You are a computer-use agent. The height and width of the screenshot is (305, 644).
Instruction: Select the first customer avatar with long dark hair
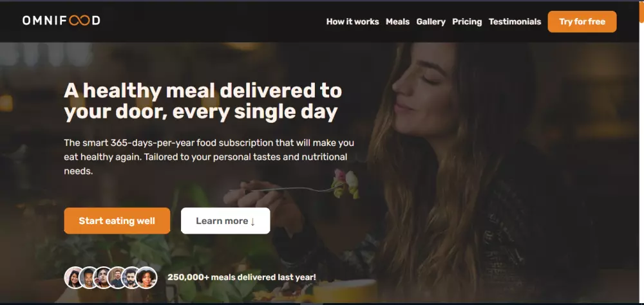click(x=74, y=277)
